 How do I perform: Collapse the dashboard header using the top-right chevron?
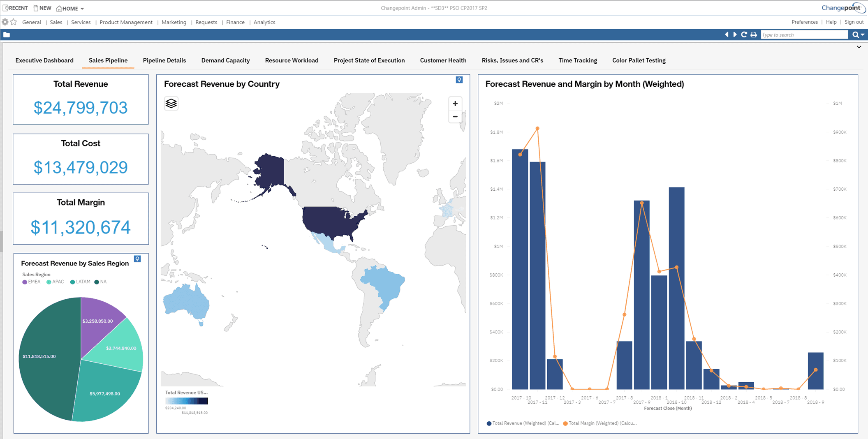click(859, 47)
